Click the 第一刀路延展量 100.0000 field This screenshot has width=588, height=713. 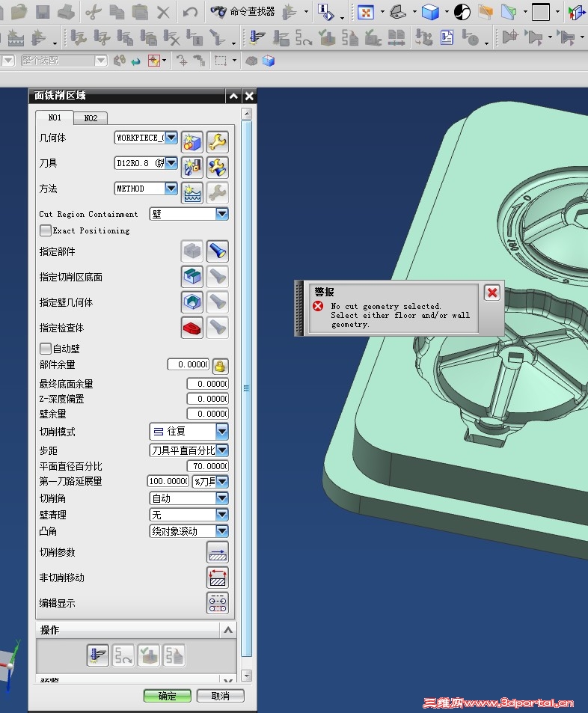click(168, 481)
